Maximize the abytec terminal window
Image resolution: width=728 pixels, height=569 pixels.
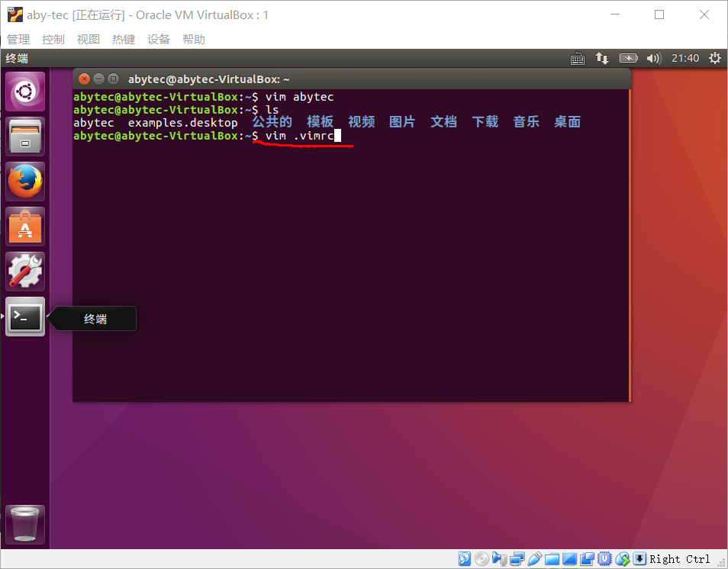tap(113, 79)
